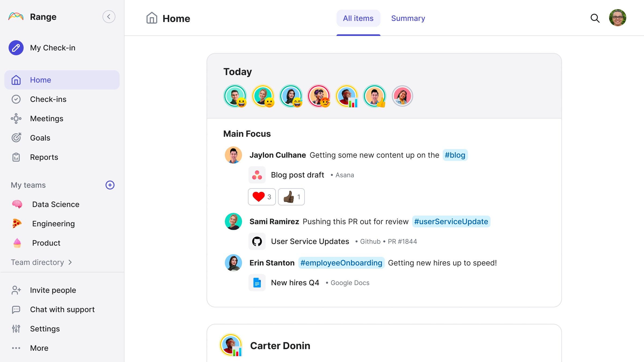Image resolution: width=644 pixels, height=362 pixels.
Task: Toggle the thumbs up reaction with 1 count
Action: point(291,197)
